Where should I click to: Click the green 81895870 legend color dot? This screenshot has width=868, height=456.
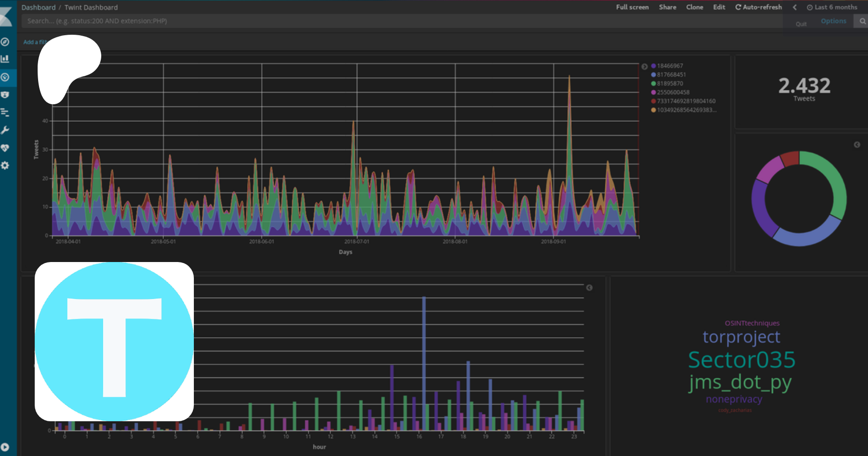tap(653, 83)
